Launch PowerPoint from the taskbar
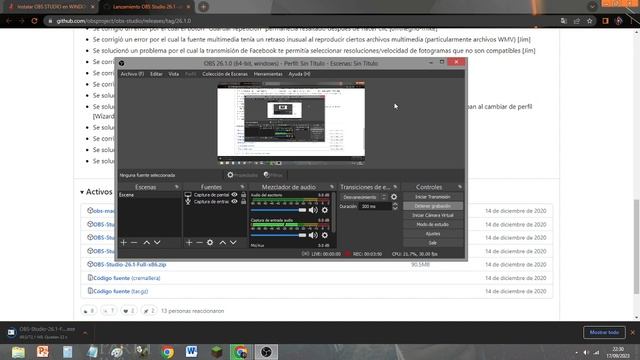The image size is (640, 360). (42, 352)
